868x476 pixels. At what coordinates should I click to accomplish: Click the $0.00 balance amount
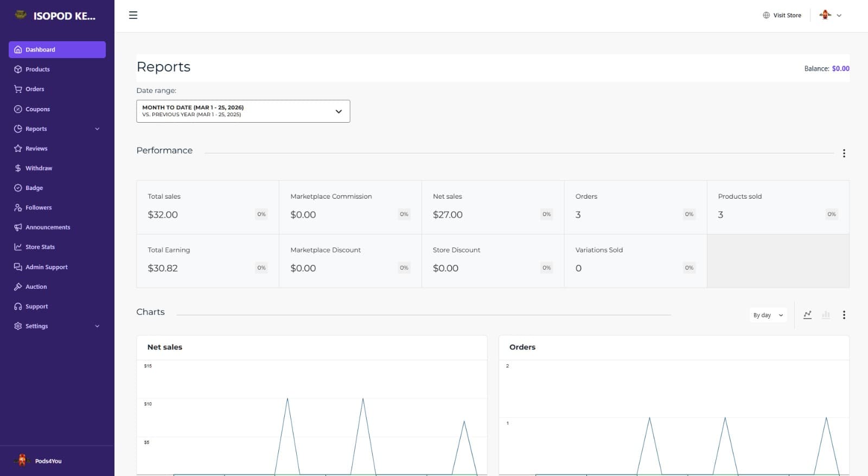pos(840,68)
